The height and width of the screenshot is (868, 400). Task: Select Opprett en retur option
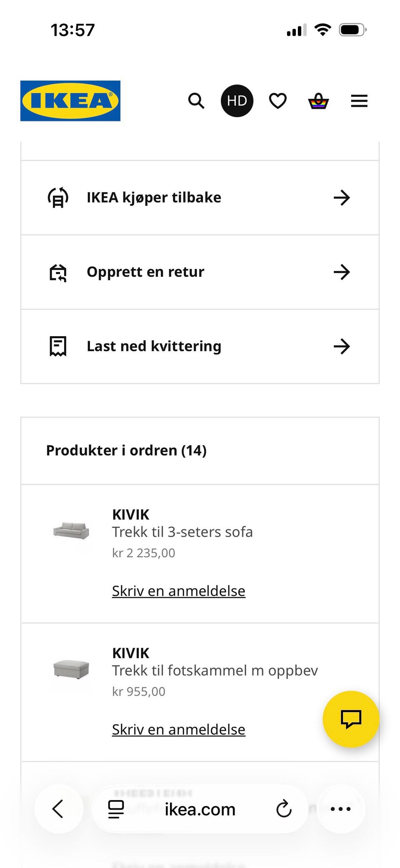pos(200,272)
